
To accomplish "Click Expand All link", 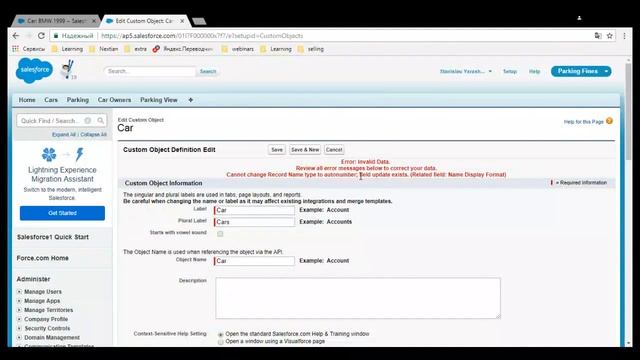I will pos(64,135).
